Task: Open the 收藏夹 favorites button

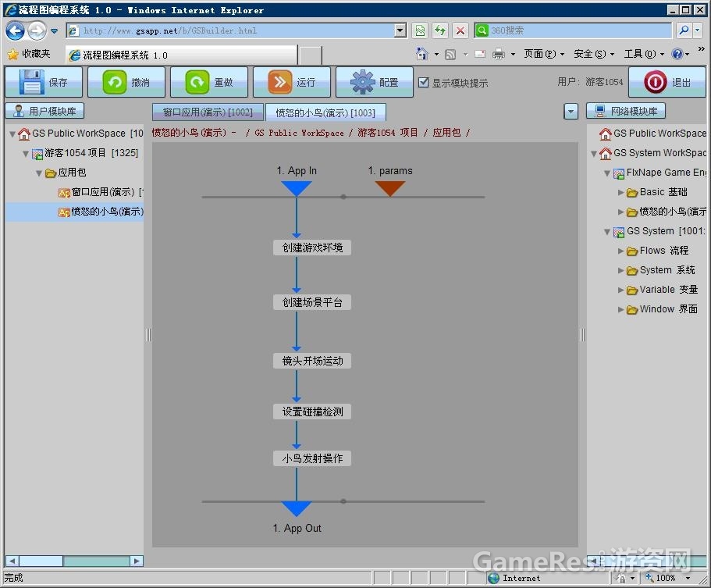Action: point(29,54)
